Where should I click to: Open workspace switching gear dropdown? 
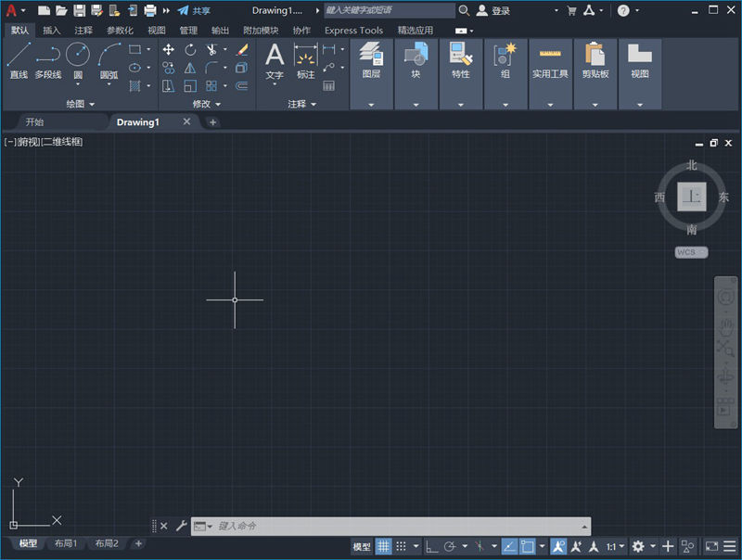653,547
